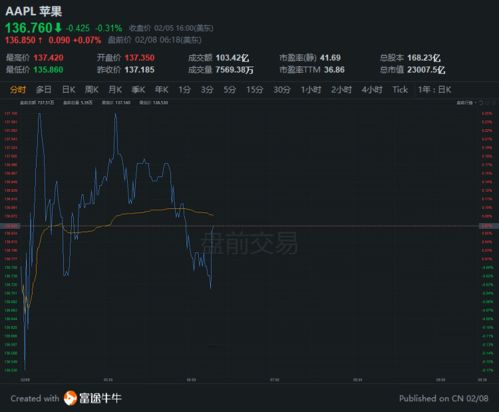Switch to the 1小时 hourly chart
Screen dimensions: 499x412
311,90
